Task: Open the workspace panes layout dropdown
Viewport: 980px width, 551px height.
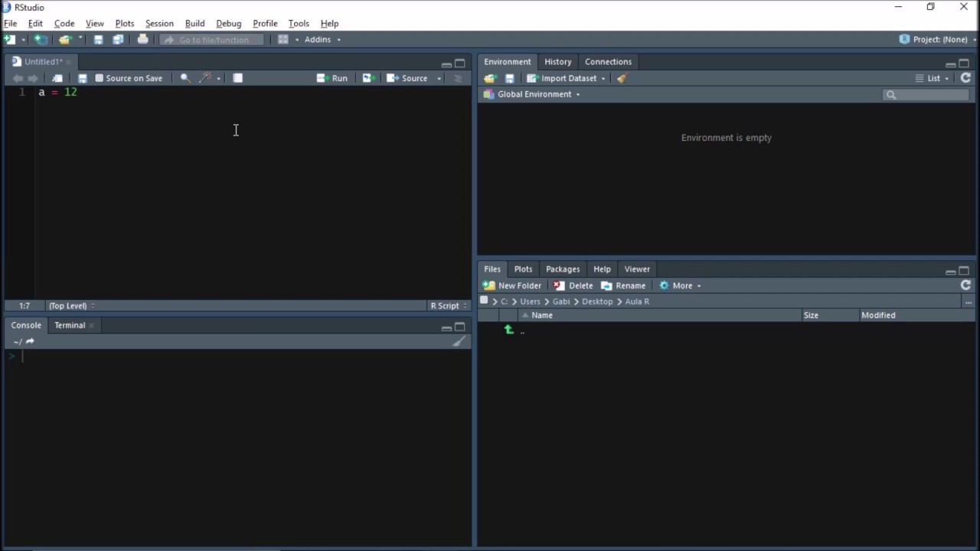Action: [x=287, y=39]
